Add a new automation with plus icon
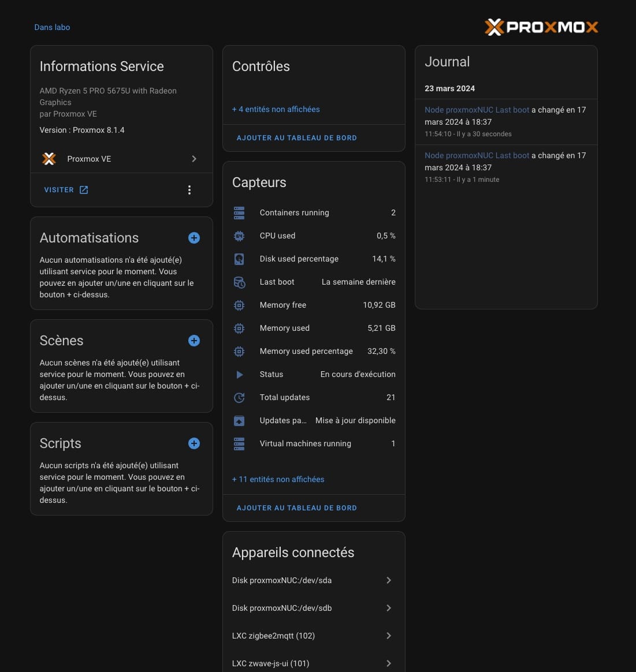Viewport: 636px width, 672px height. 194,238
